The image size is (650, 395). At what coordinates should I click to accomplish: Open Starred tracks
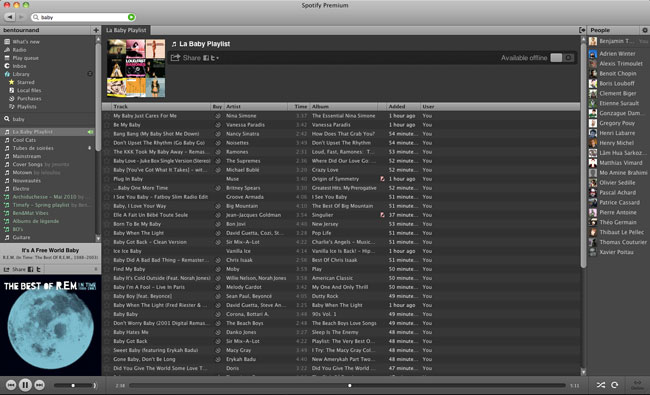click(25, 82)
